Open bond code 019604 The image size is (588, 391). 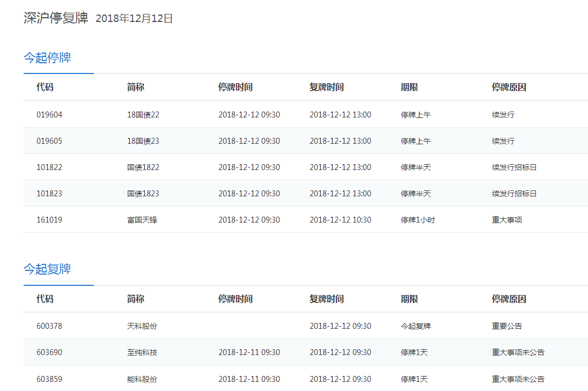pos(49,115)
